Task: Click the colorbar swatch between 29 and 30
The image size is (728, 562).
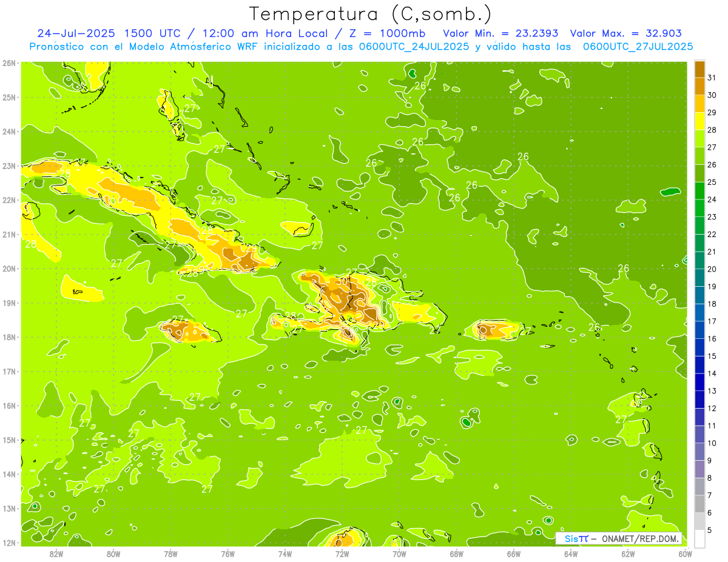Action: 699,104
